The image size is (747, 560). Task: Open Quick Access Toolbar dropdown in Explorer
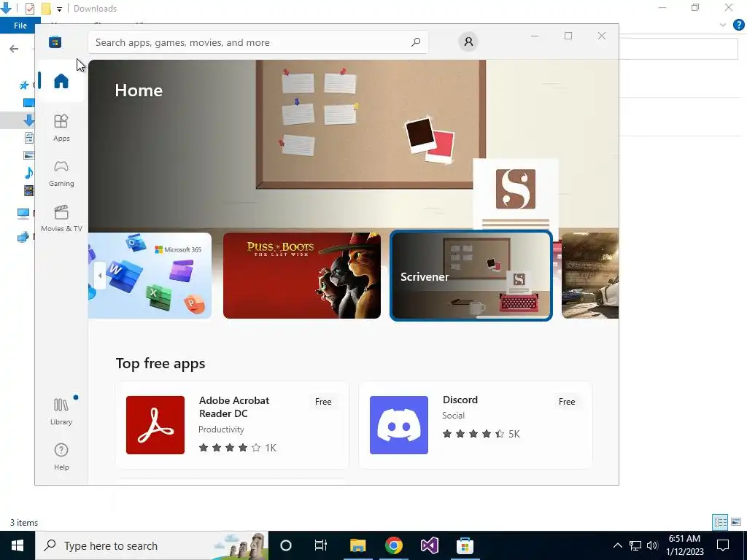click(x=59, y=9)
